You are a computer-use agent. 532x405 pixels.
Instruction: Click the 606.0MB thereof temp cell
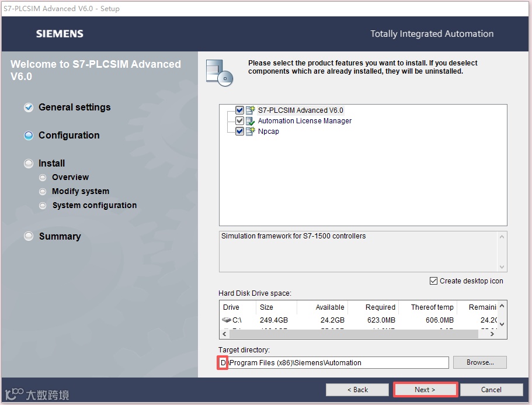click(x=440, y=320)
